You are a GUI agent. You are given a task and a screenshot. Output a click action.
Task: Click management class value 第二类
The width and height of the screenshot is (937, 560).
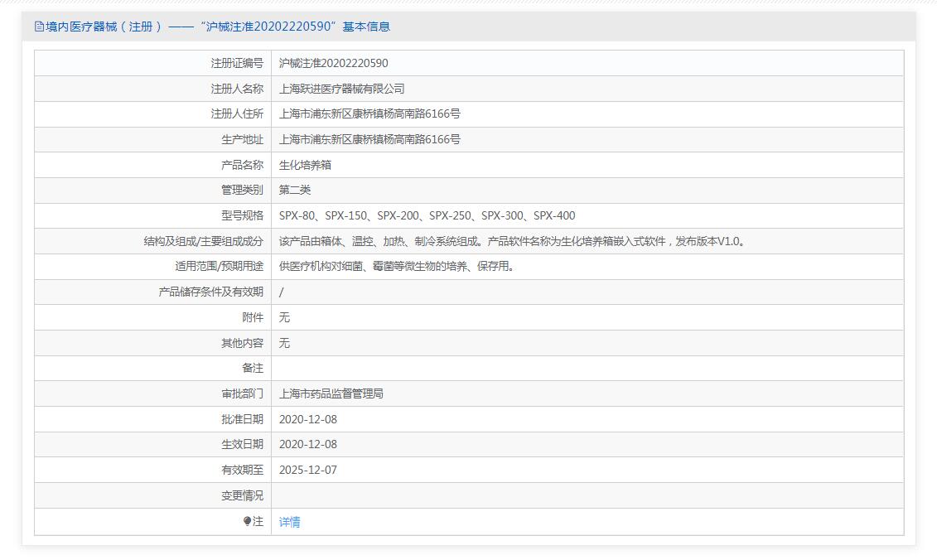click(x=295, y=190)
